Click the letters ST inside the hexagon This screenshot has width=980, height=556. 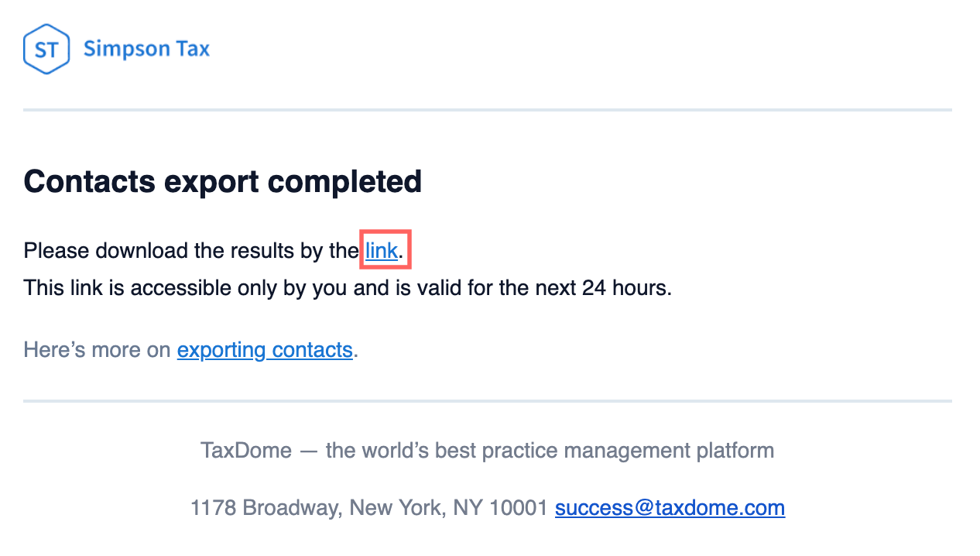point(46,50)
